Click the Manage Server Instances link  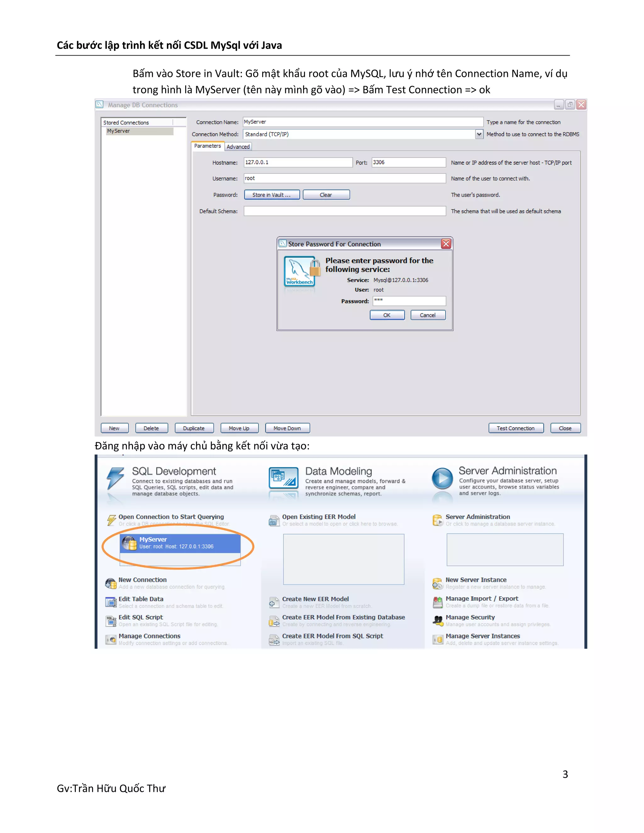point(483,636)
